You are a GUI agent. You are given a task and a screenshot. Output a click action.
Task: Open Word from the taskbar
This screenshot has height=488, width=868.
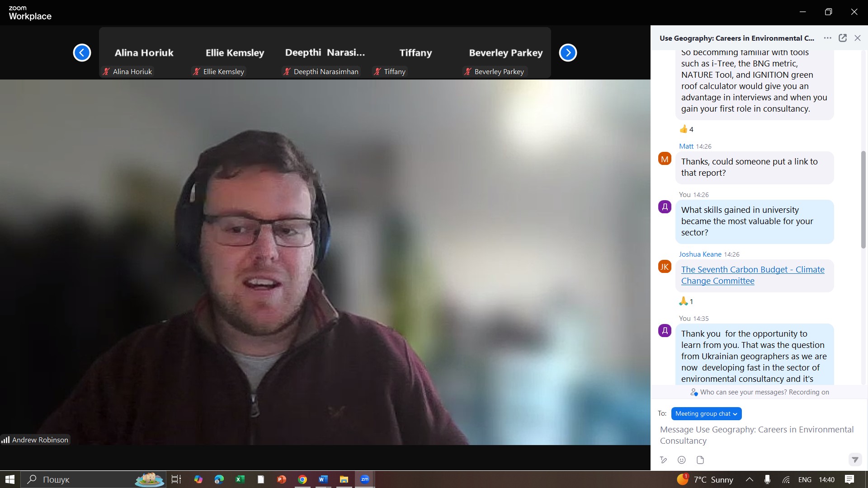pyautogui.click(x=323, y=479)
